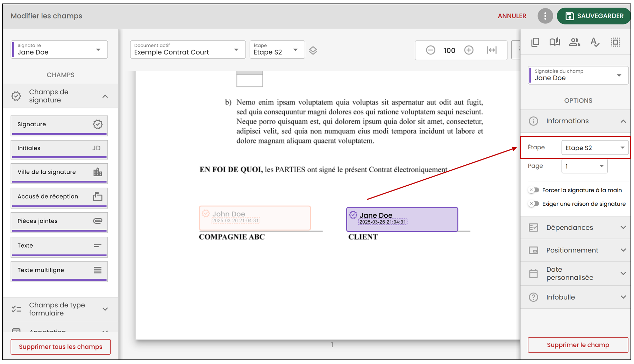Select the Jane Doe signature field on document
The image size is (634, 364).
click(x=402, y=219)
